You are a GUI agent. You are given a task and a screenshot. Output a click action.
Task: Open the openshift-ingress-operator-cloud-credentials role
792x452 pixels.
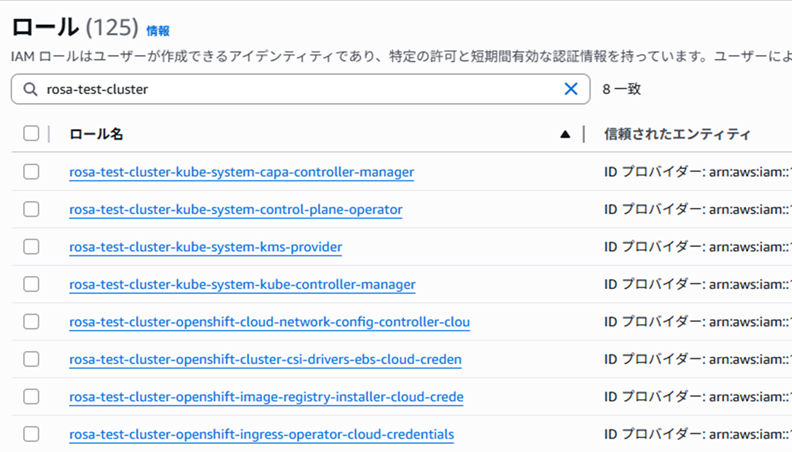click(261, 434)
